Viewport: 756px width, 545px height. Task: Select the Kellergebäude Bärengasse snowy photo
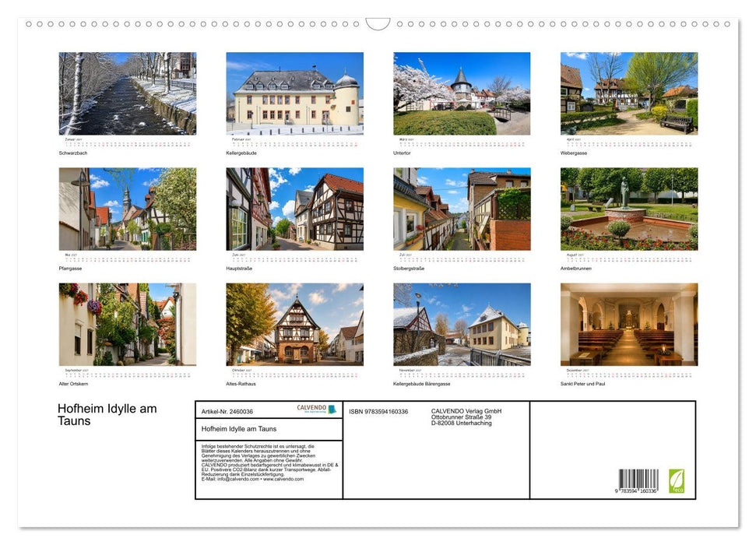tap(462, 324)
